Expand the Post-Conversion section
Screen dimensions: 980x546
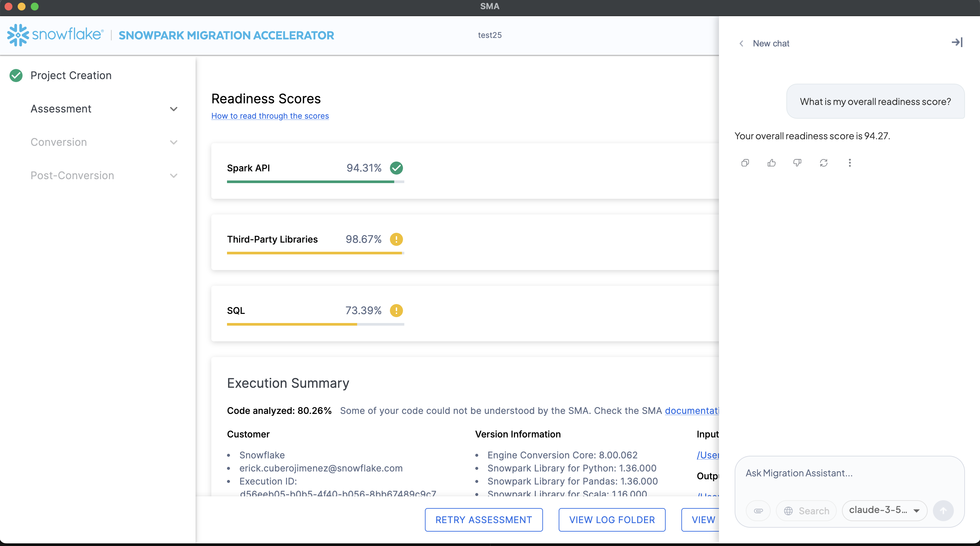173,176
